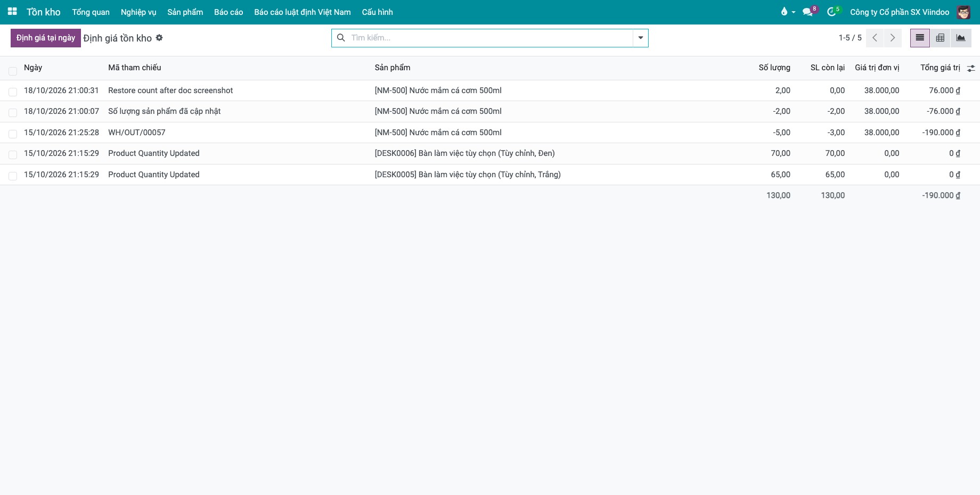The width and height of the screenshot is (980, 495).
Task: Click the 1-5 / 5 pager counter
Action: pyautogui.click(x=850, y=38)
